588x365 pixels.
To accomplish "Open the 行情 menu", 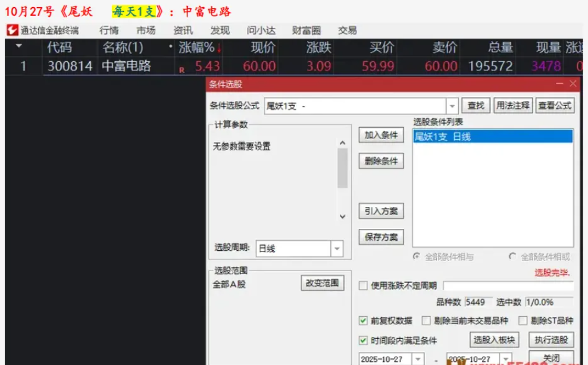I will coord(109,30).
